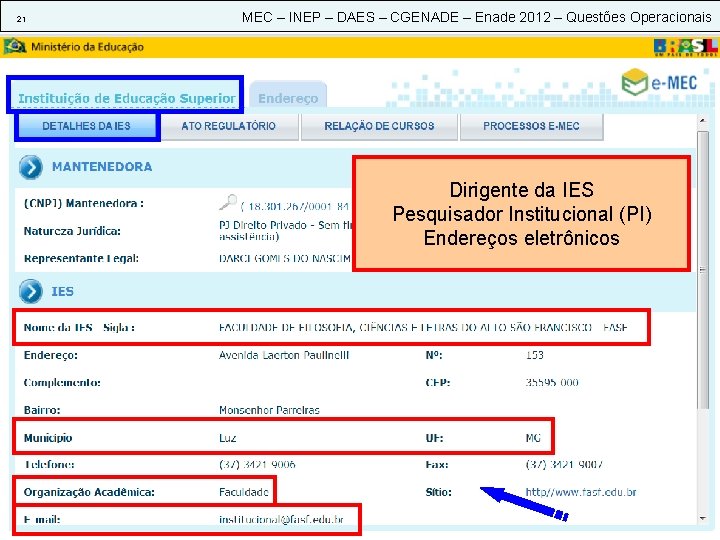720x540 pixels.
Task: Click the CNPJ number 18.301.267/0001-84
Action: tap(296, 206)
